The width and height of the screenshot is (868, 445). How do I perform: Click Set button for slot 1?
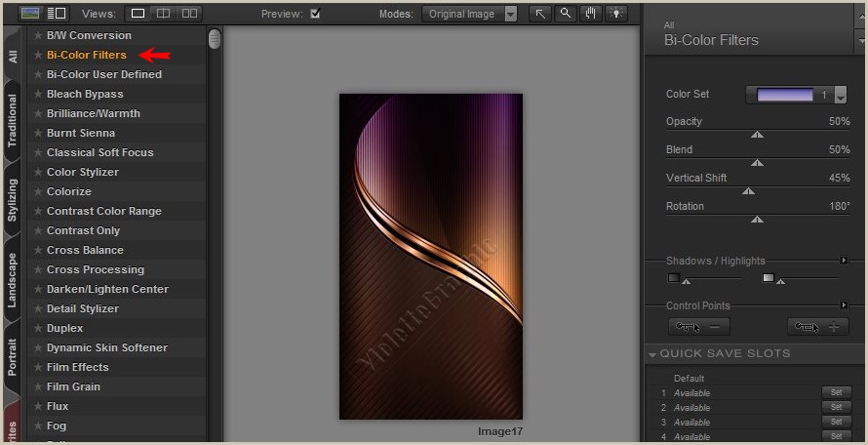[x=836, y=392]
